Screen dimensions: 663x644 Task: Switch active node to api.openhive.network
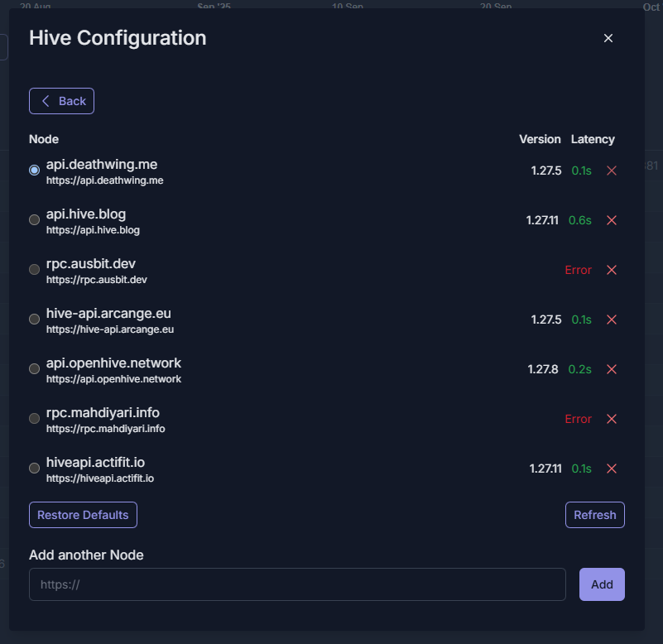[x=34, y=369]
